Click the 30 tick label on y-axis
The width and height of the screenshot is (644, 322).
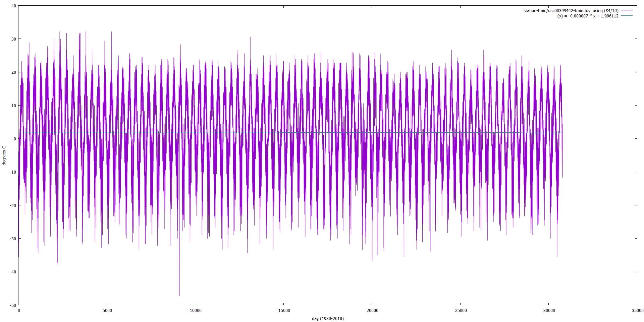[13, 39]
